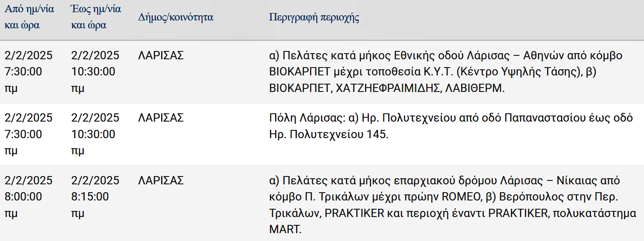Click the second row start date 2/2/2025
This screenshot has height=241, width=644.
(x=28, y=118)
